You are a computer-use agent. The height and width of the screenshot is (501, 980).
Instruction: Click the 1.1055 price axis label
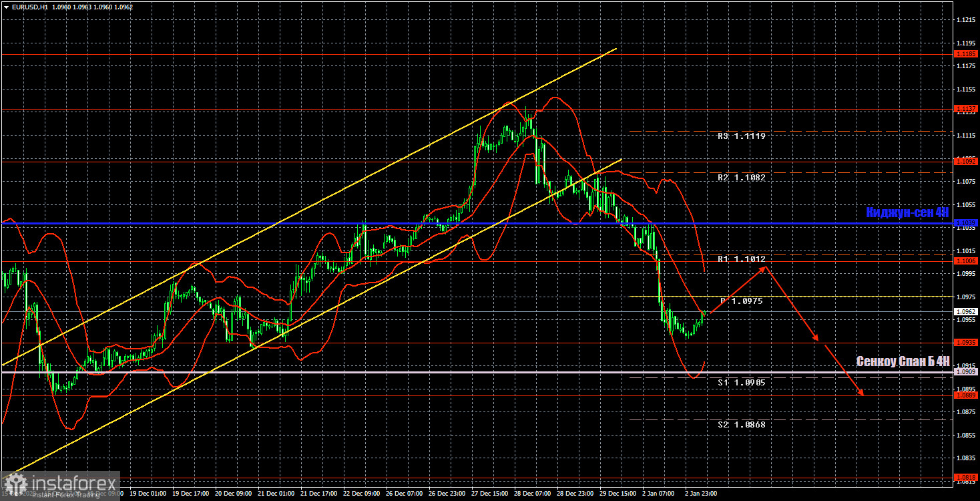[x=966, y=204]
